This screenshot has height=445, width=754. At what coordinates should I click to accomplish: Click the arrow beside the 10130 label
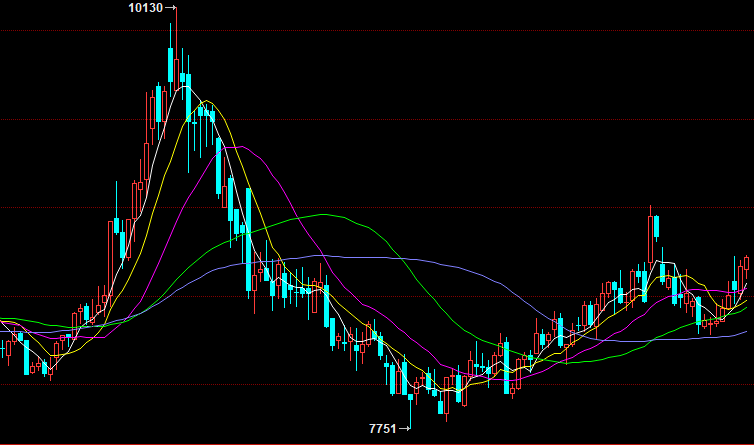coord(170,8)
